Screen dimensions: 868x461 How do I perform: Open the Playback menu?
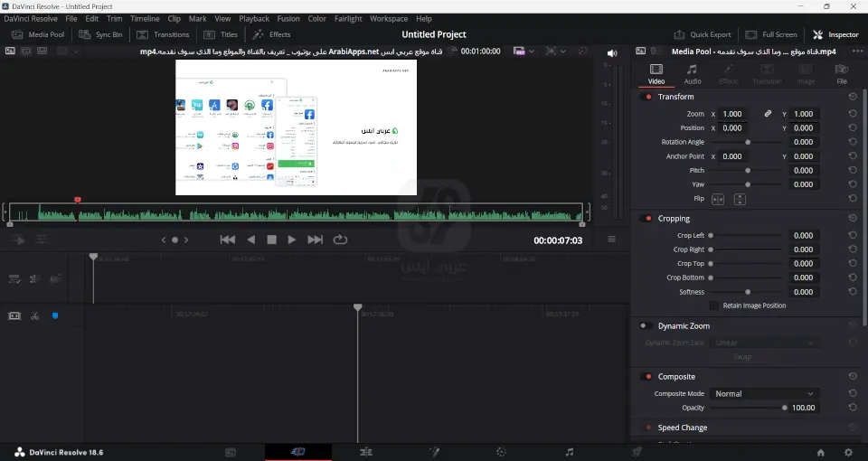(x=254, y=18)
